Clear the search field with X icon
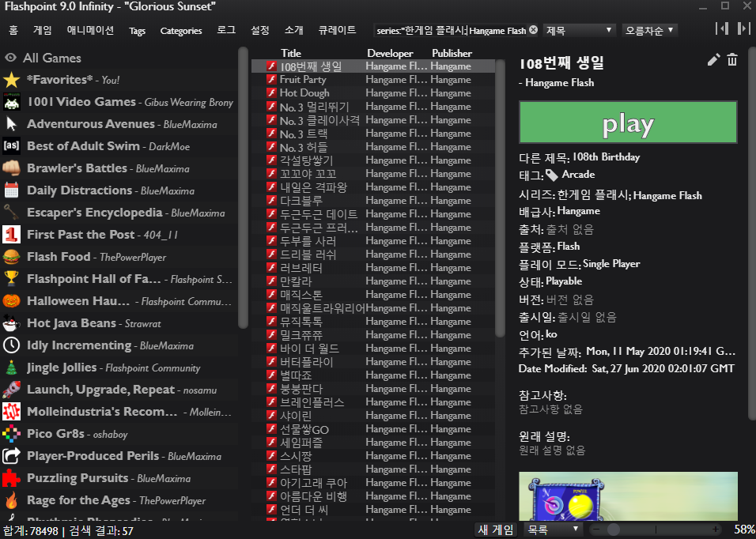Image resolution: width=756 pixels, height=539 pixels. [x=533, y=30]
